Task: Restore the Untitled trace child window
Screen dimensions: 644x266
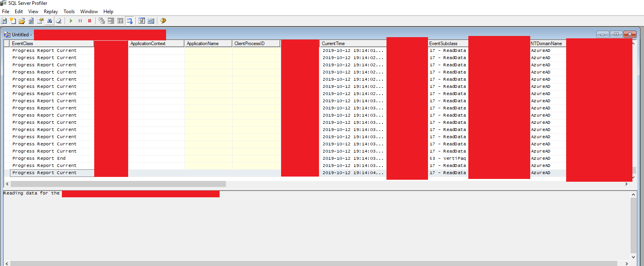Action: point(616,34)
